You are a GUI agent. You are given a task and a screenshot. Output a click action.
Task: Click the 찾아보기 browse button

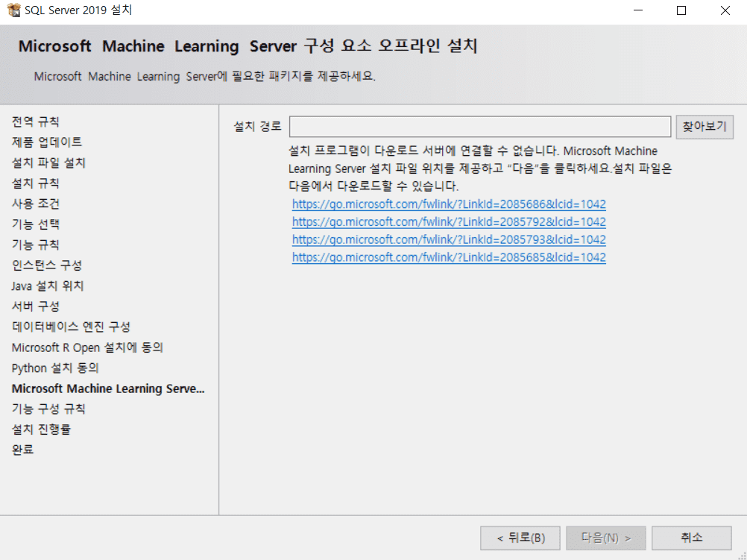point(704,127)
